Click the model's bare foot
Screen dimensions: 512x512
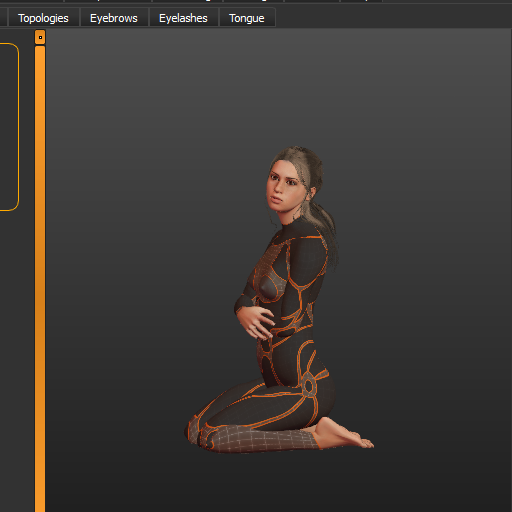point(343,433)
